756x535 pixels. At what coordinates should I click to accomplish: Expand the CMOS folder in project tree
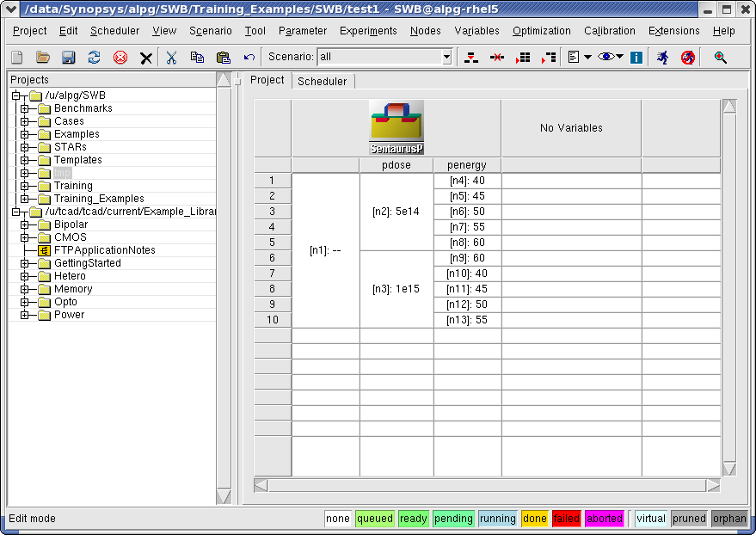[25, 237]
